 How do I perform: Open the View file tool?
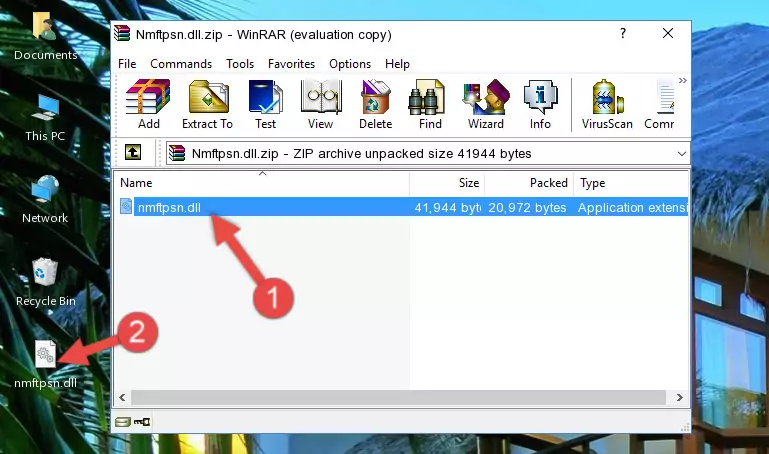(321, 104)
